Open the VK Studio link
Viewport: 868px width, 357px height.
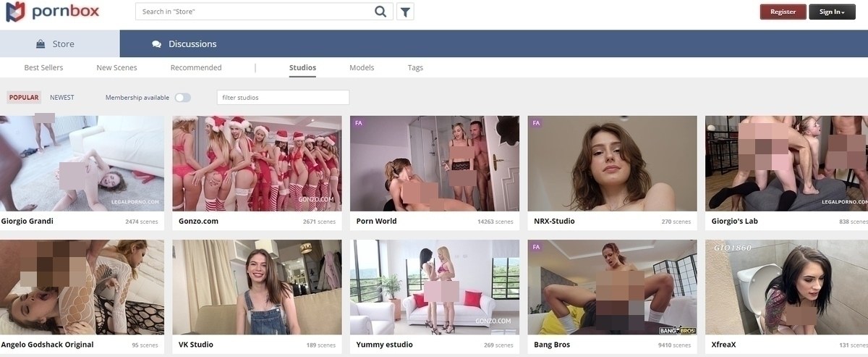click(x=196, y=345)
